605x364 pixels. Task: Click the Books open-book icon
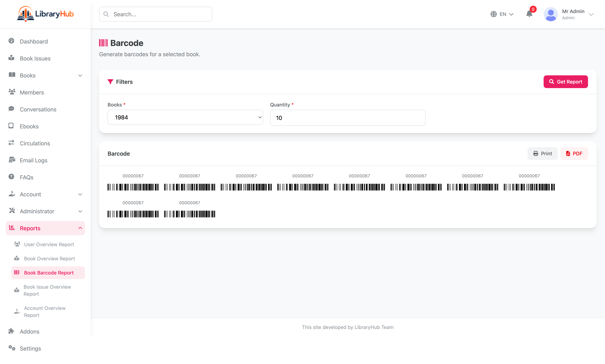(12, 75)
